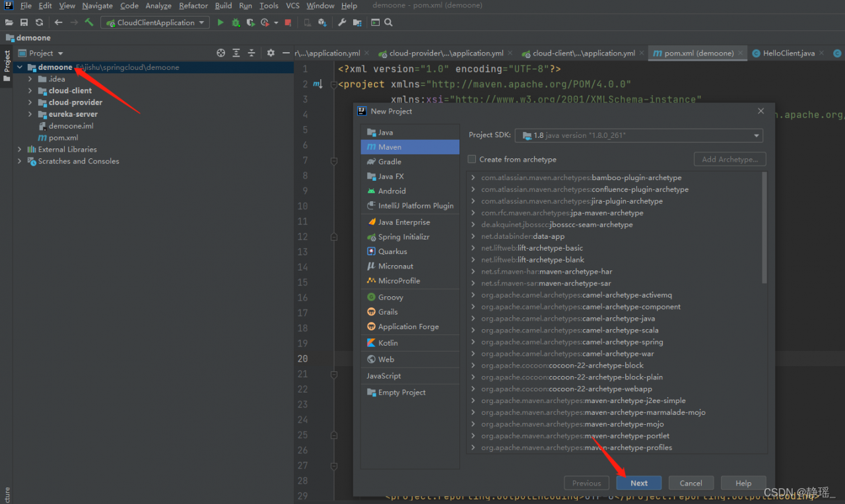The height and width of the screenshot is (504, 845).
Task: Switch to the cloud-client application.yml tab
Action: (584, 53)
